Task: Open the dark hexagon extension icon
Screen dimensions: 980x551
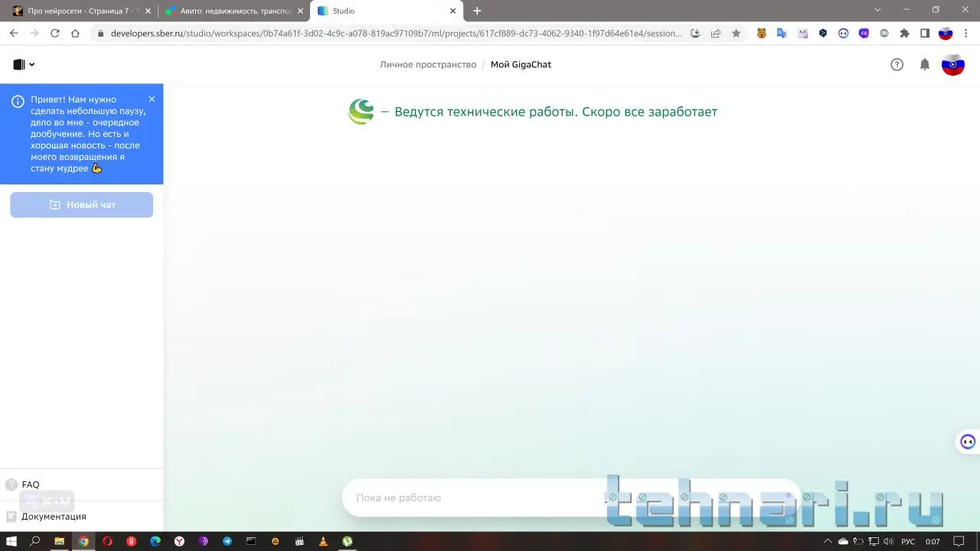Action: pos(823,34)
